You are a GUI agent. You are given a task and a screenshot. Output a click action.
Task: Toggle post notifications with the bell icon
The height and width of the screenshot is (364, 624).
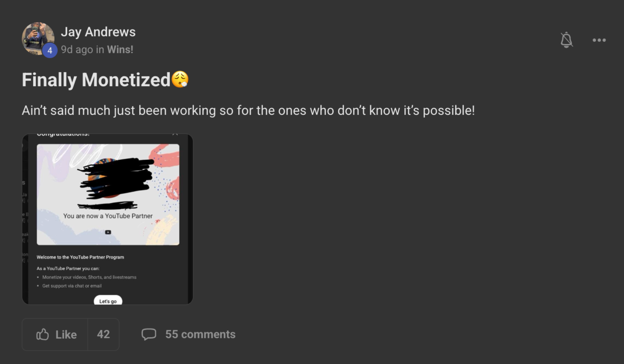566,40
